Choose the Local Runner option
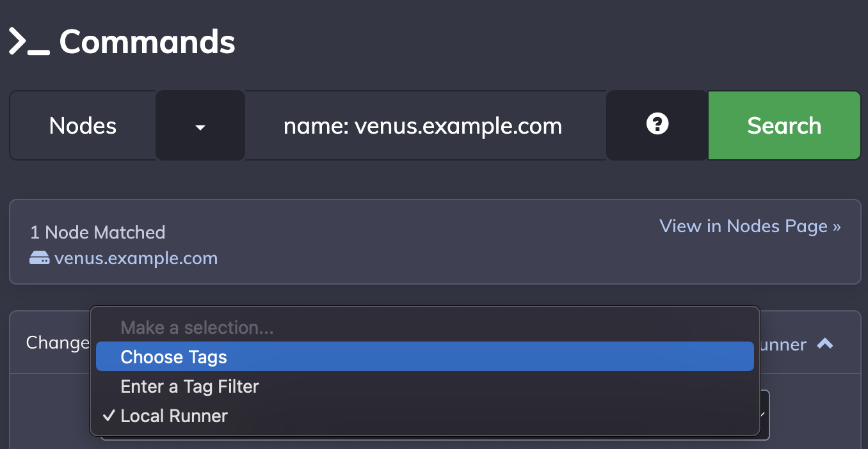The height and width of the screenshot is (449, 868). point(425,416)
